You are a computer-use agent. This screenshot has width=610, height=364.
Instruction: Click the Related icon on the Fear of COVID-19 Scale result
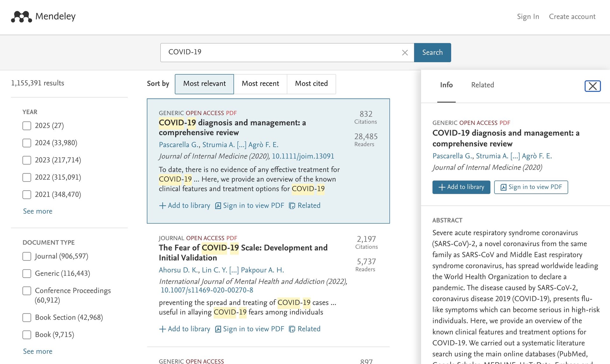(292, 329)
